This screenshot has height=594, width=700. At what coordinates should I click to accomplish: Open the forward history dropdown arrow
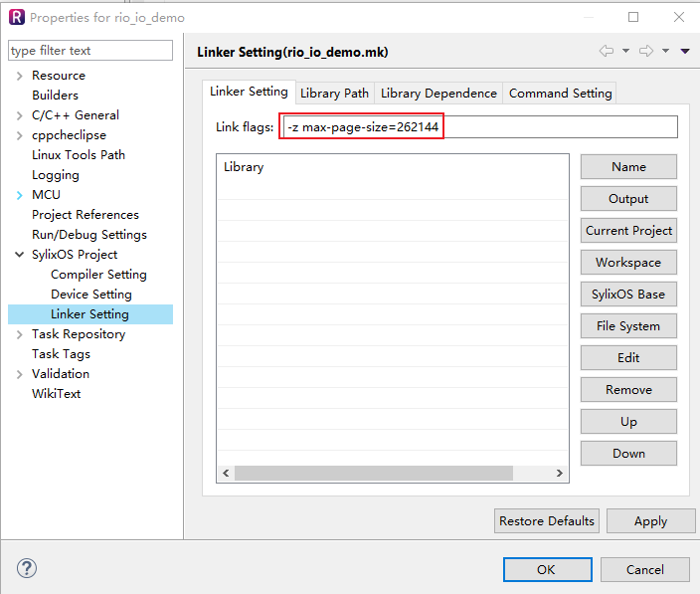click(665, 51)
